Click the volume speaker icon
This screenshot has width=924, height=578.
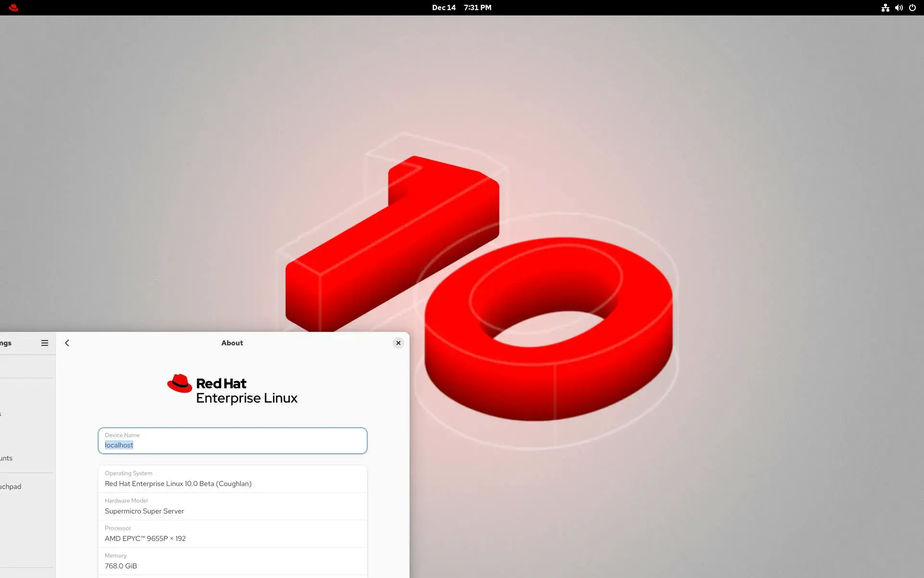(x=898, y=8)
